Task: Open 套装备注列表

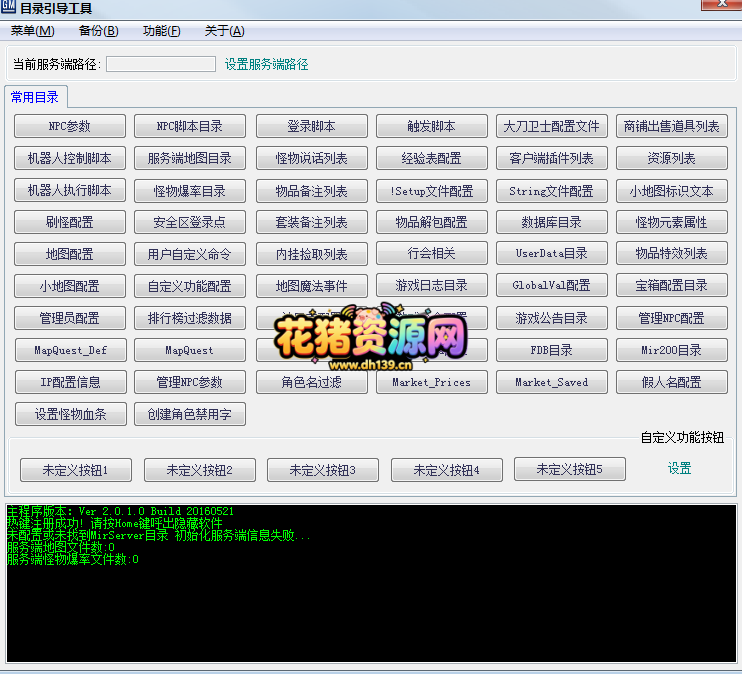Action: [311, 222]
